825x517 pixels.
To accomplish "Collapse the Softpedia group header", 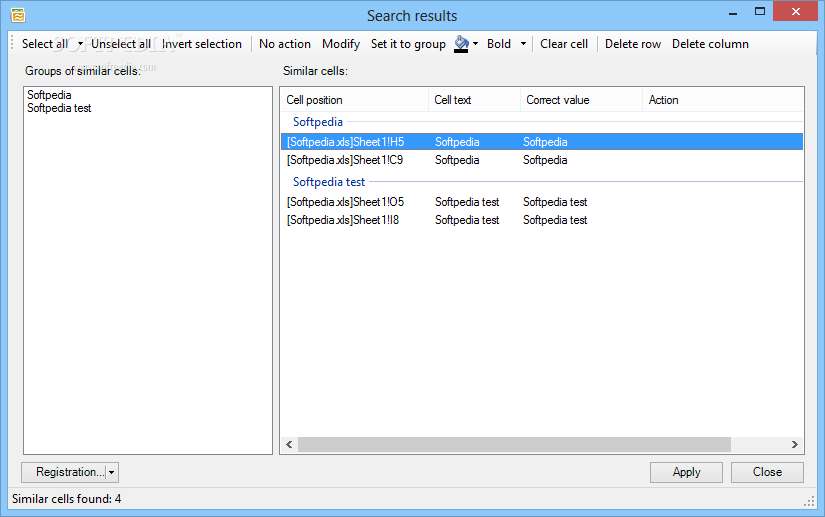I will pos(318,122).
